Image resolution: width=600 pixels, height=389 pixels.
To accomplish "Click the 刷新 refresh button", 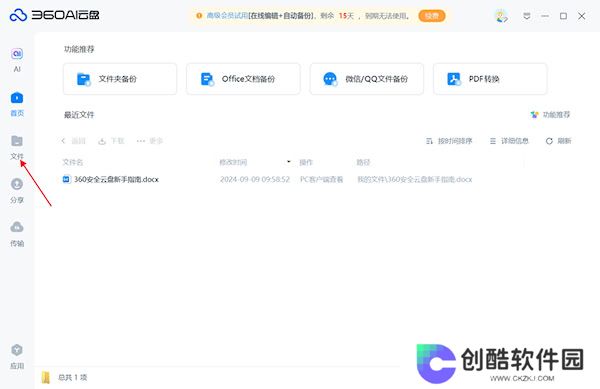I will (558, 141).
